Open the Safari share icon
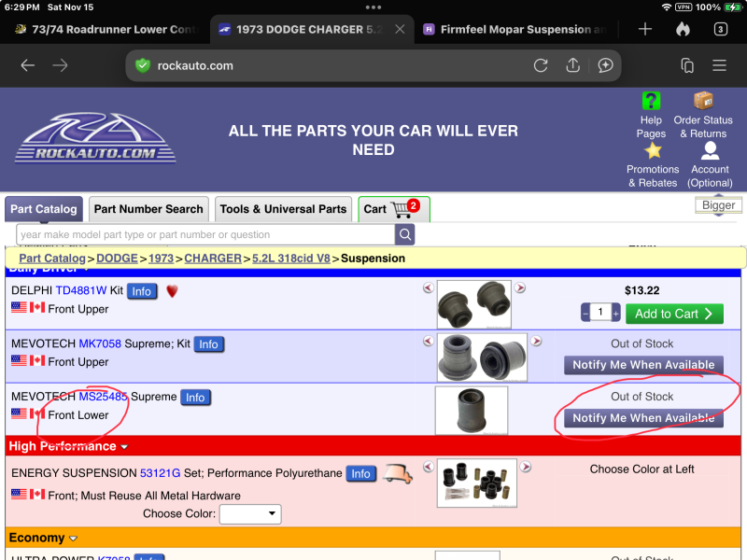The height and width of the screenshot is (560, 747). [573, 65]
